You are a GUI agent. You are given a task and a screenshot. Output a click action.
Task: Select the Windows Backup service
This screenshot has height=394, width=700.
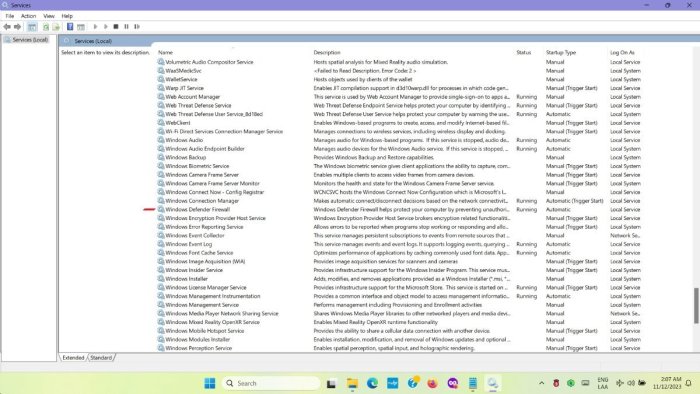tap(186, 158)
